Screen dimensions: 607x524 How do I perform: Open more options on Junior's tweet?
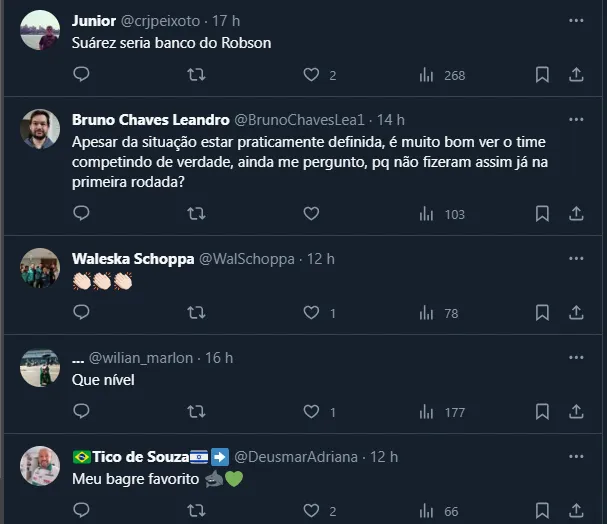576,20
